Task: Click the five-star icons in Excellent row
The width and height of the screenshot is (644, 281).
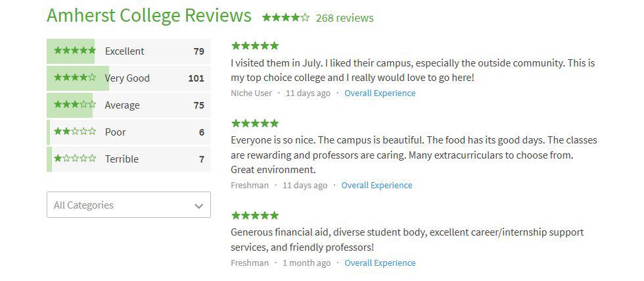Action: (74, 51)
